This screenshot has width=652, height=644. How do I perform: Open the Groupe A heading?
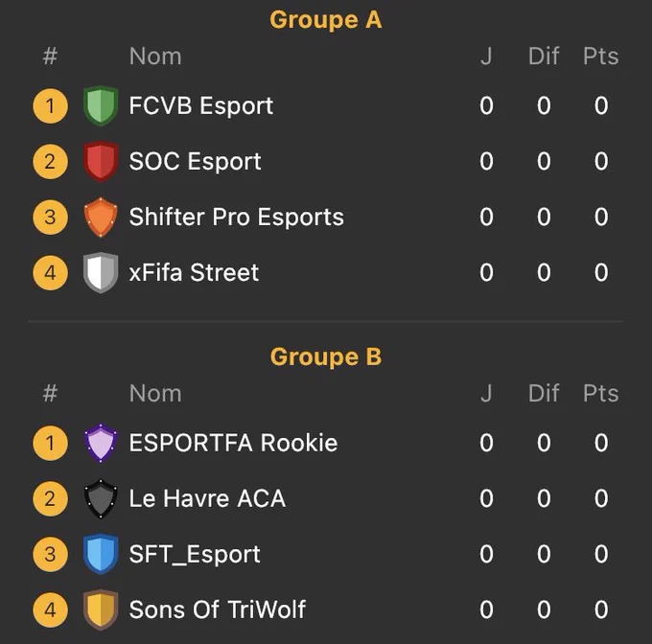tap(326, 20)
